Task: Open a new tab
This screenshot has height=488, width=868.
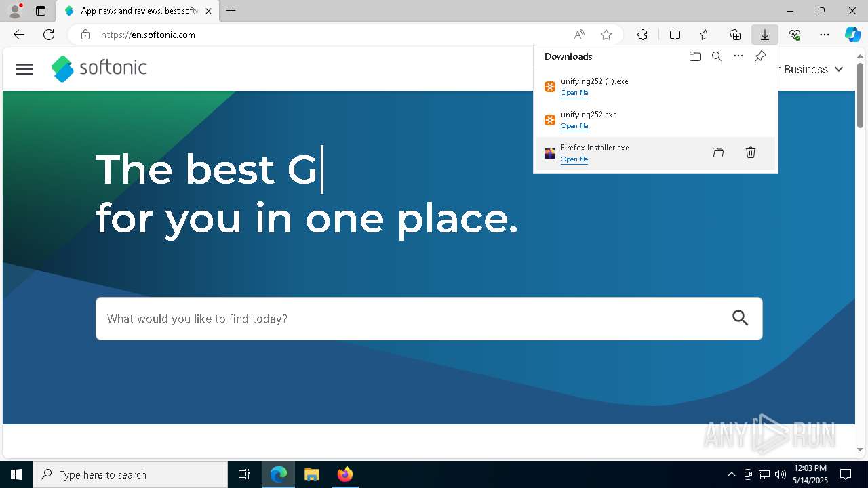Action: point(231,11)
